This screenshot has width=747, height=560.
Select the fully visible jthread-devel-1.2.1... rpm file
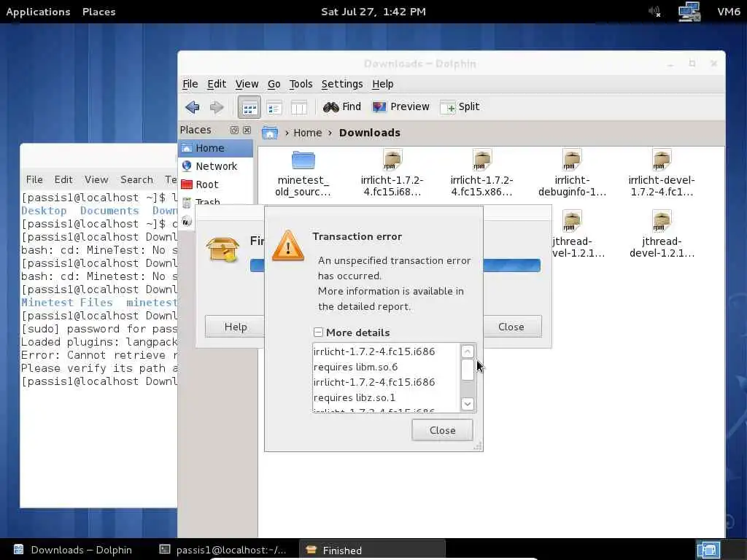[662, 234]
